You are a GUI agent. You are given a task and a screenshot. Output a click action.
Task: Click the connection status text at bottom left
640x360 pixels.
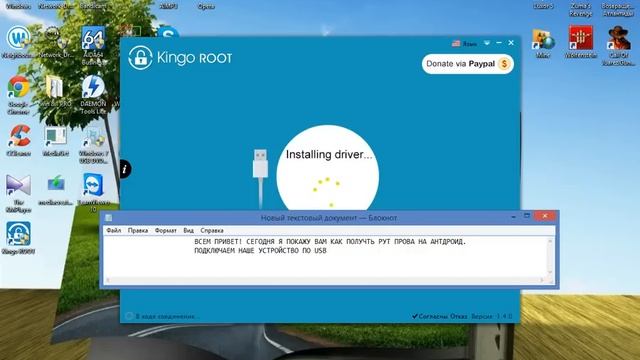[167, 316]
